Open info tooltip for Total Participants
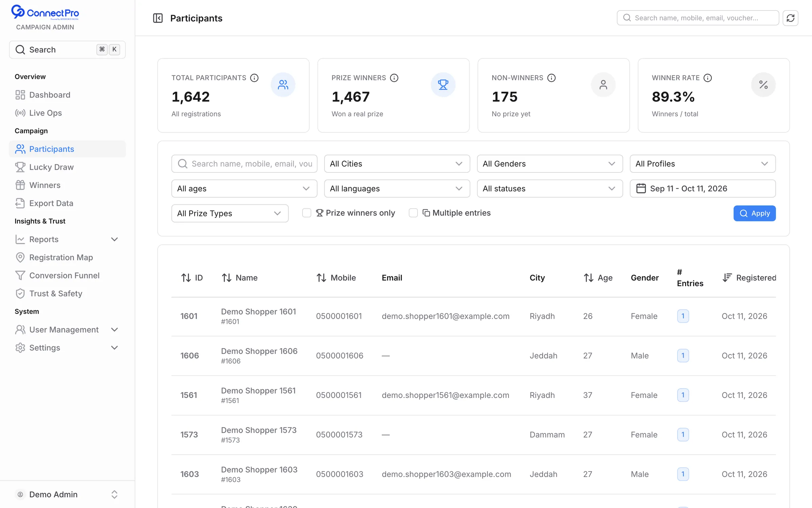812x508 pixels. click(x=254, y=78)
